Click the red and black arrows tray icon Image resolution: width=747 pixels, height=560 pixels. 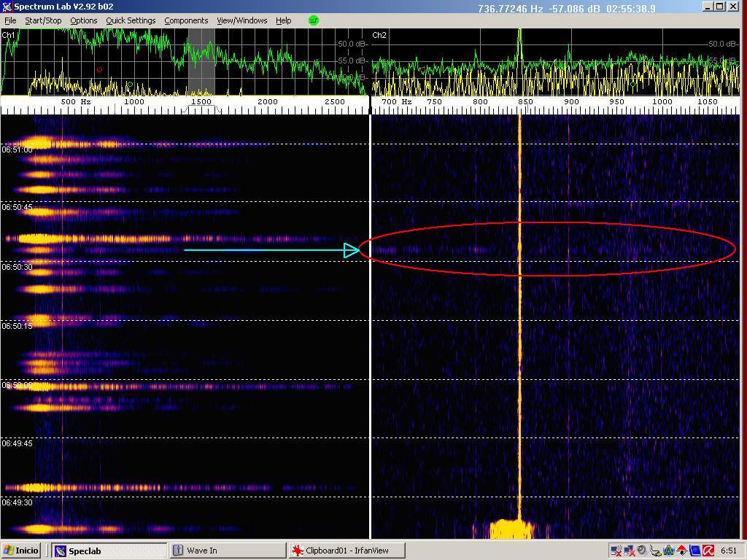tap(681, 551)
